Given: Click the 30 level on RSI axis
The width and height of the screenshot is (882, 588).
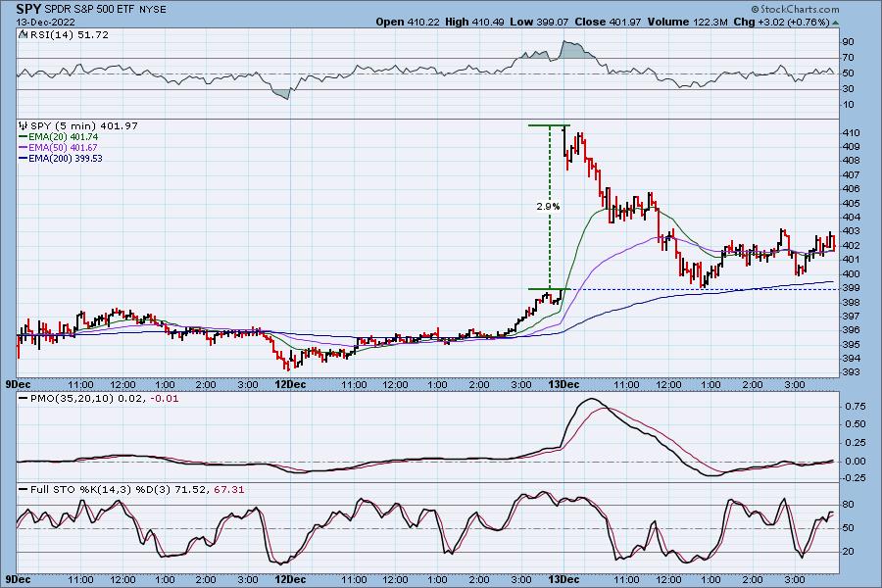Looking at the screenshot, I should point(848,89).
